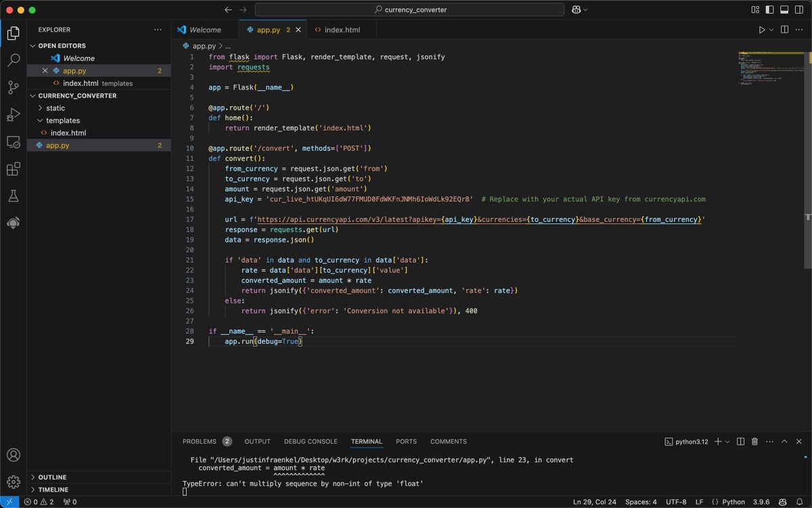
Task: Switch to the Welcome editor tab
Action: coord(205,30)
